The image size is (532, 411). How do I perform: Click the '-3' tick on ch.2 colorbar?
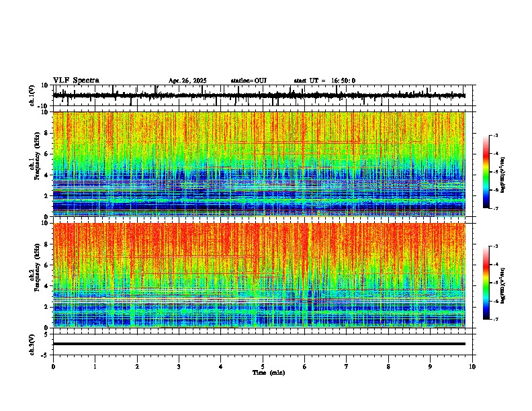pyautogui.click(x=495, y=246)
